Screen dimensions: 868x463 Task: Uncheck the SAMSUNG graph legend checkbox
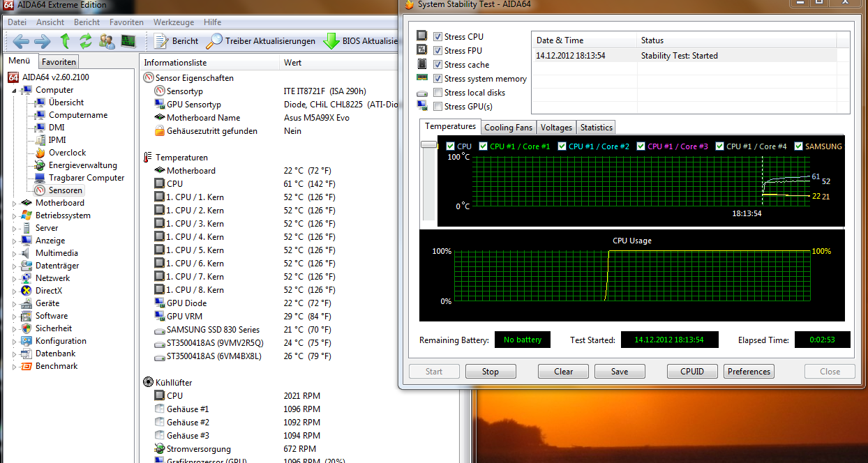tap(798, 146)
